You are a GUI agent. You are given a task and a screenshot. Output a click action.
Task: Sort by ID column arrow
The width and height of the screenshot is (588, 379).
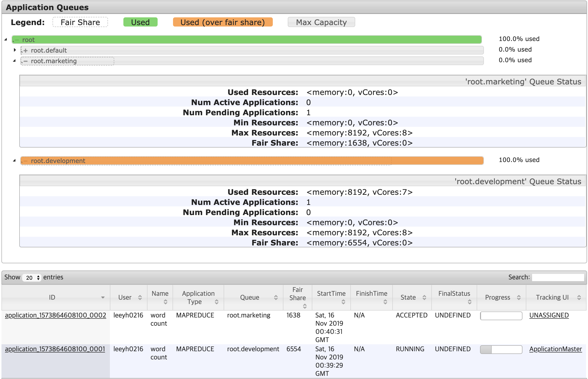[x=103, y=298]
